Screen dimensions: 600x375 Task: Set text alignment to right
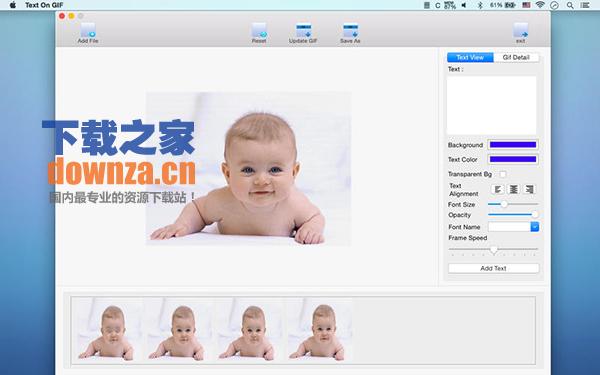tap(529, 189)
